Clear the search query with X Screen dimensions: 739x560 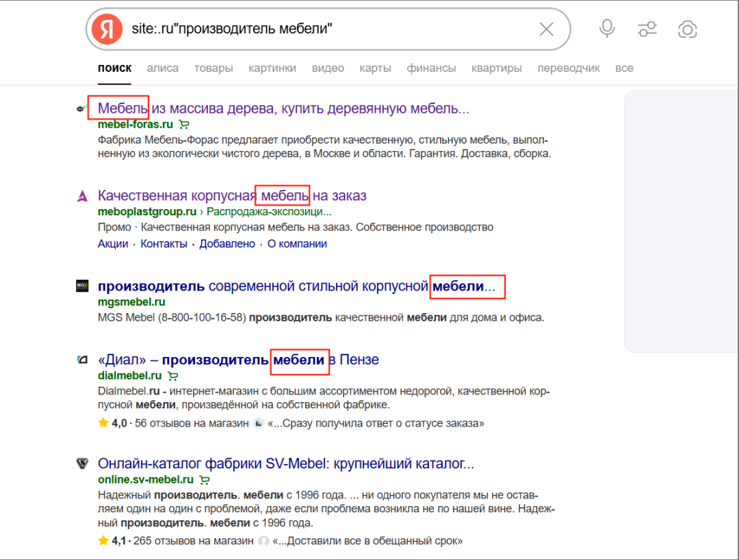pyautogui.click(x=546, y=29)
